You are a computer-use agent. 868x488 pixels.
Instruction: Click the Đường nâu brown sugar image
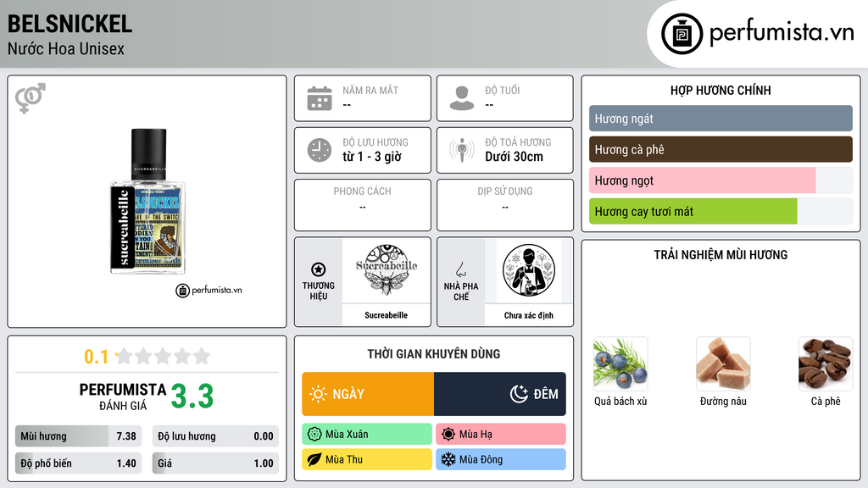pos(723,364)
